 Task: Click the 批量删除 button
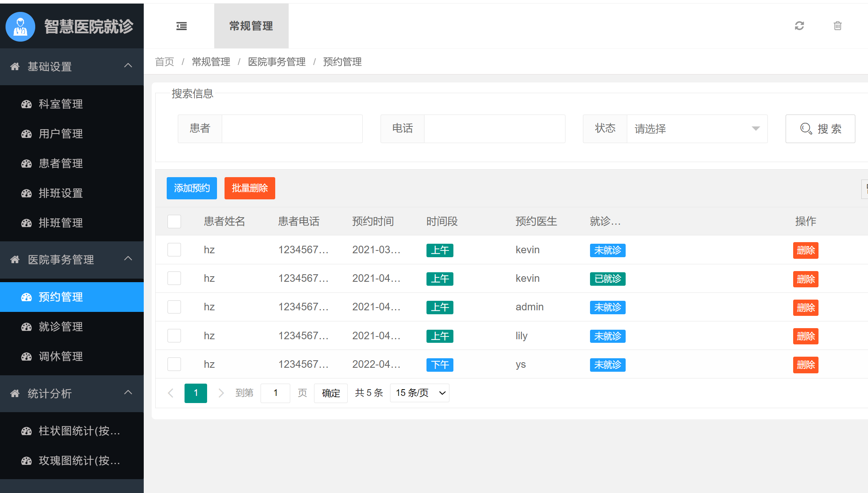click(249, 188)
